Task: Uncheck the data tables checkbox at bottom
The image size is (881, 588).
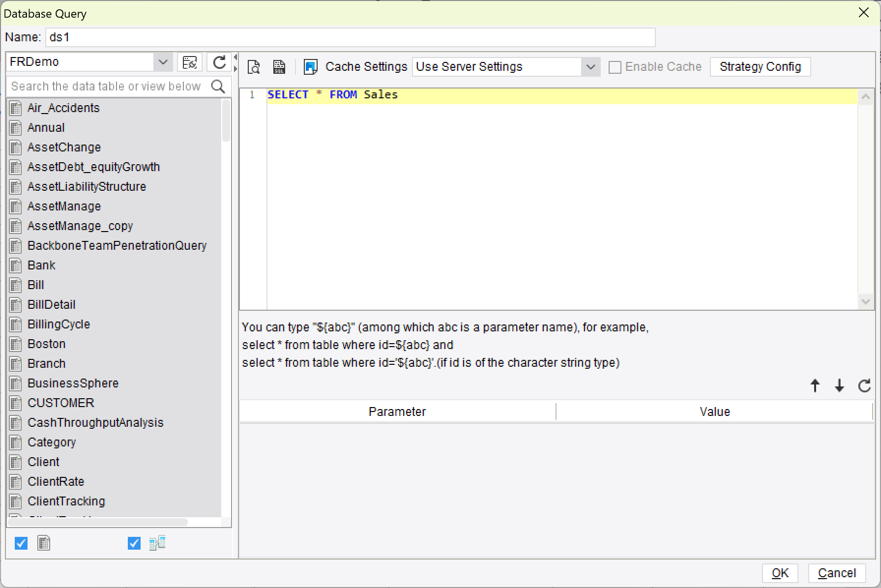Action: pyautogui.click(x=21, y=543)
